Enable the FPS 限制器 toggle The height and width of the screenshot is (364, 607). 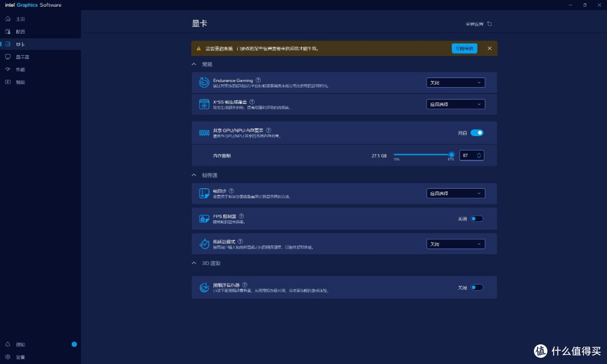477,219
